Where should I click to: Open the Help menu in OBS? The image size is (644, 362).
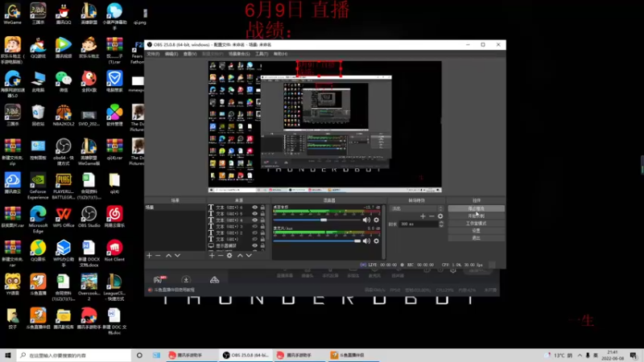click(x=280, y=54)
